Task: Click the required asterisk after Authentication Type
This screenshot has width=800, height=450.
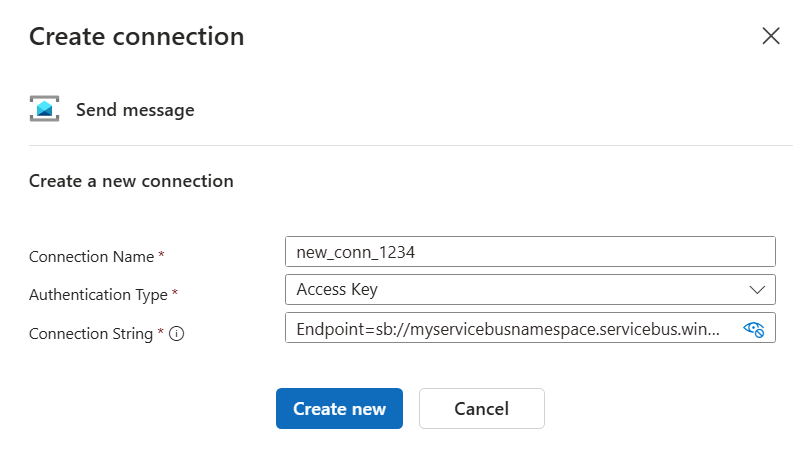Action: [x=175, y=294]
